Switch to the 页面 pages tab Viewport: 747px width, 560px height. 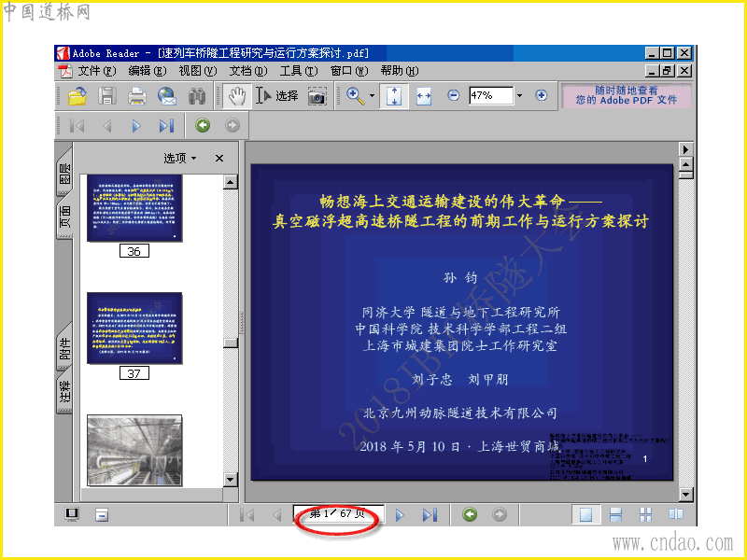pyautogui.click(x=64, y=216)
